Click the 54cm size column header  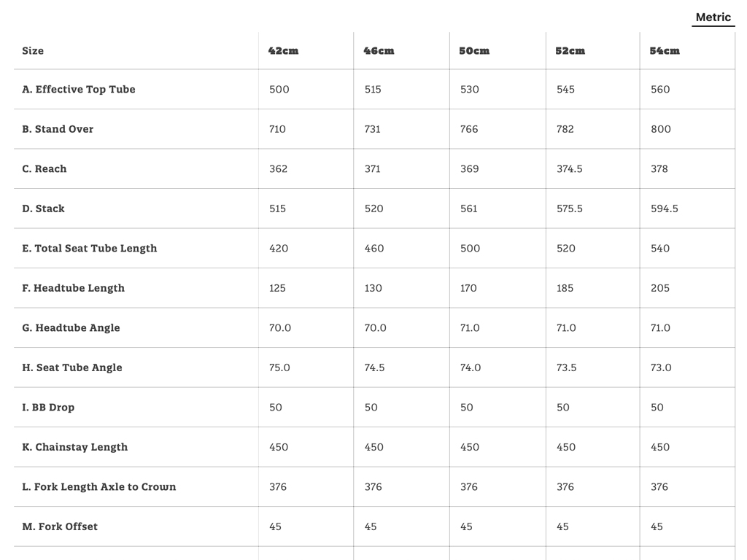pos(665,51)
